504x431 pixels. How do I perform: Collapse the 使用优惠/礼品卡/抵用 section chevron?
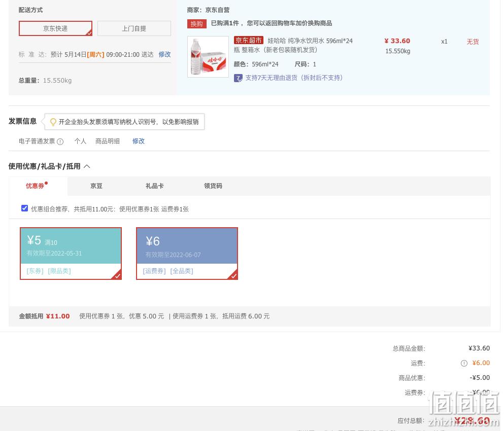[x=87, y=166]
